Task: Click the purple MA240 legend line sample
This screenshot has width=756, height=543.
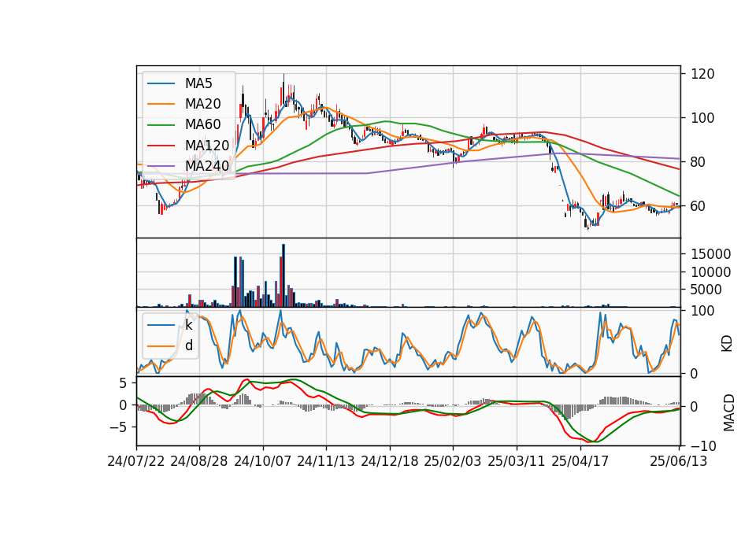Action: 161,166
